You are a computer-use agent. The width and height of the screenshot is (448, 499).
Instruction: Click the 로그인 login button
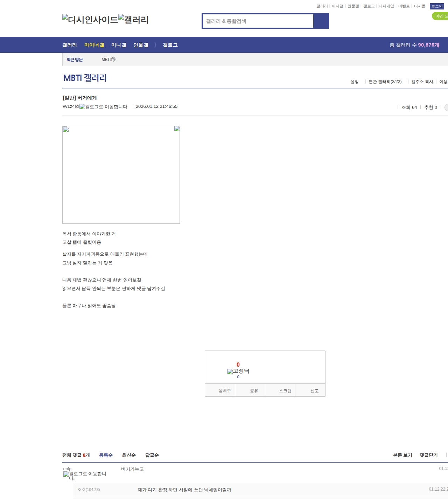coord(437,6)
